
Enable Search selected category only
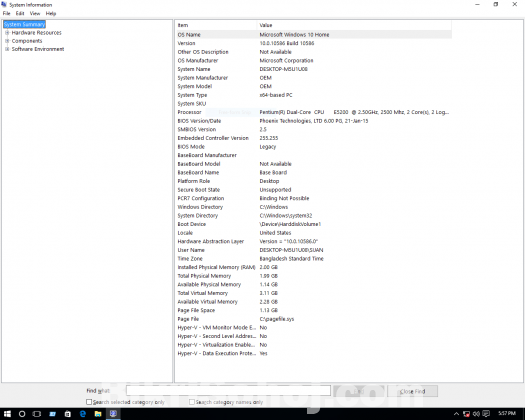89,402
